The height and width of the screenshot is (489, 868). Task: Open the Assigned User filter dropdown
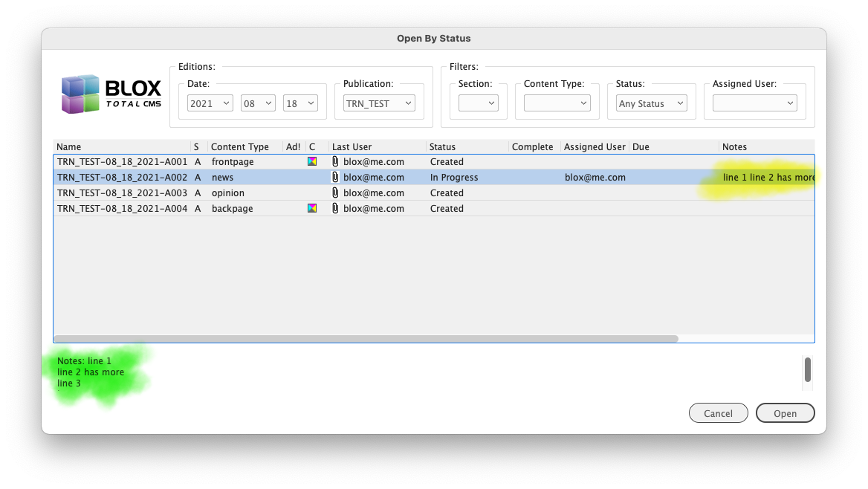tap(754, 103)
